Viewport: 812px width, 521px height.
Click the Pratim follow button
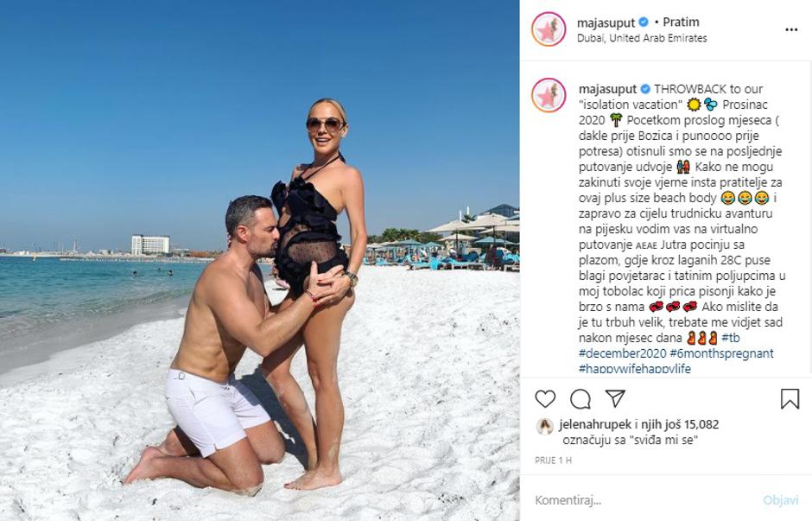click(x=681, y=22)
